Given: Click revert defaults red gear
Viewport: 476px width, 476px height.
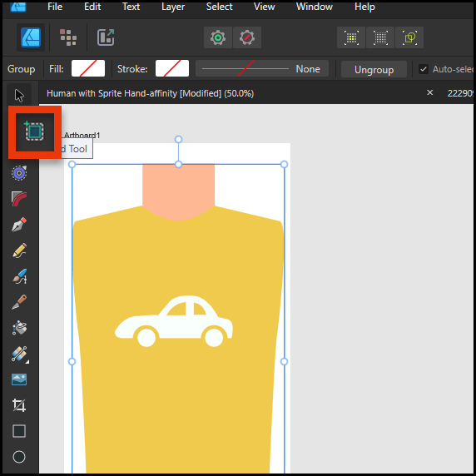Looking at the screenshot, I should click(x=247, y=37).
